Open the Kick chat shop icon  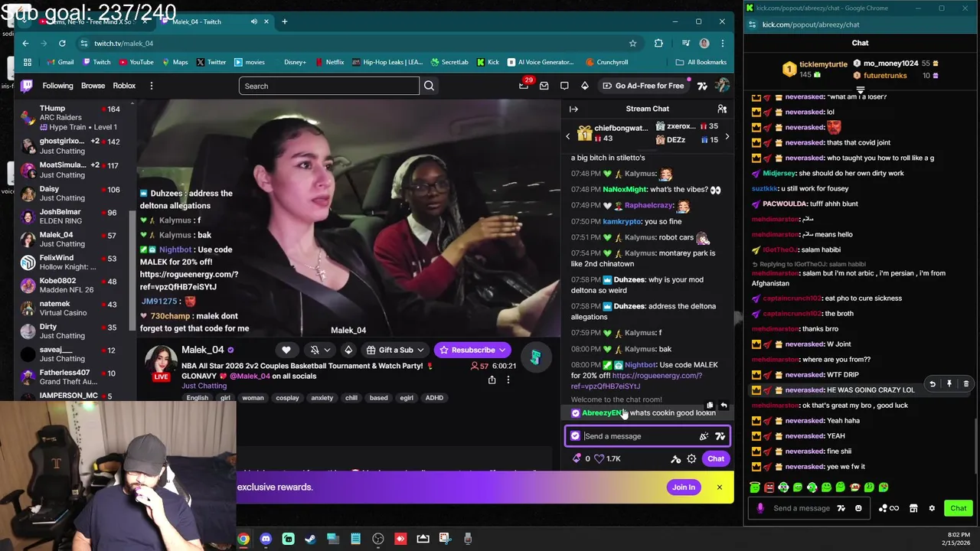tap(913, 508)
